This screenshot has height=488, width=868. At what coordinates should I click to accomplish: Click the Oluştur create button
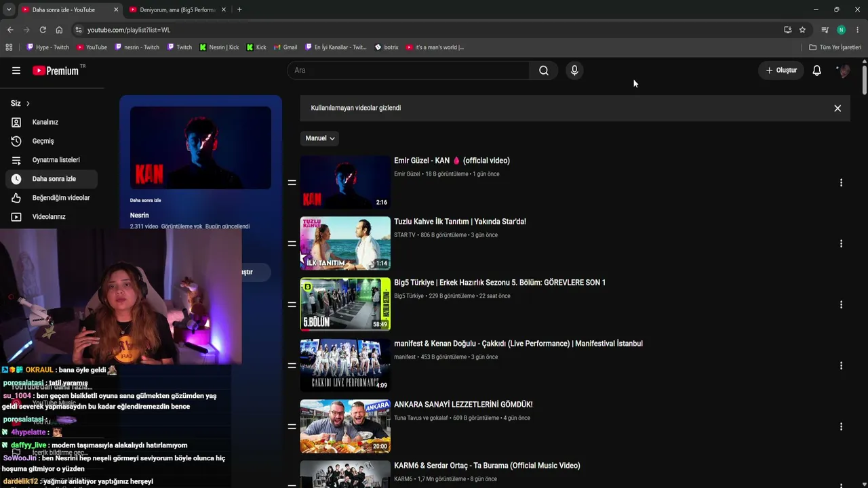[x=781, y=70]
